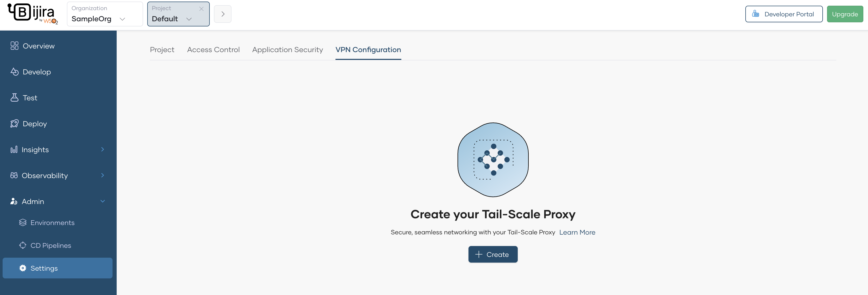
Task: Click the Environments layers icon
Action: [x=23, y=223]
